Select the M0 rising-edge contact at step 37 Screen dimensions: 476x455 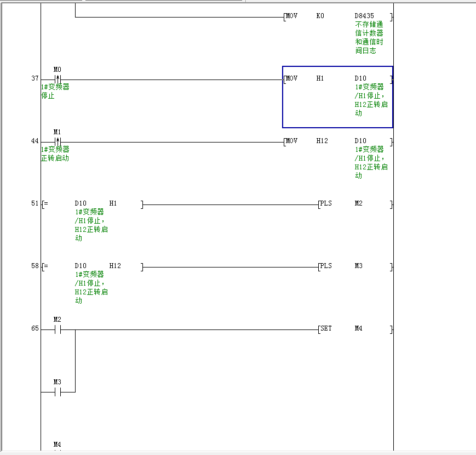tap(58, 79)
